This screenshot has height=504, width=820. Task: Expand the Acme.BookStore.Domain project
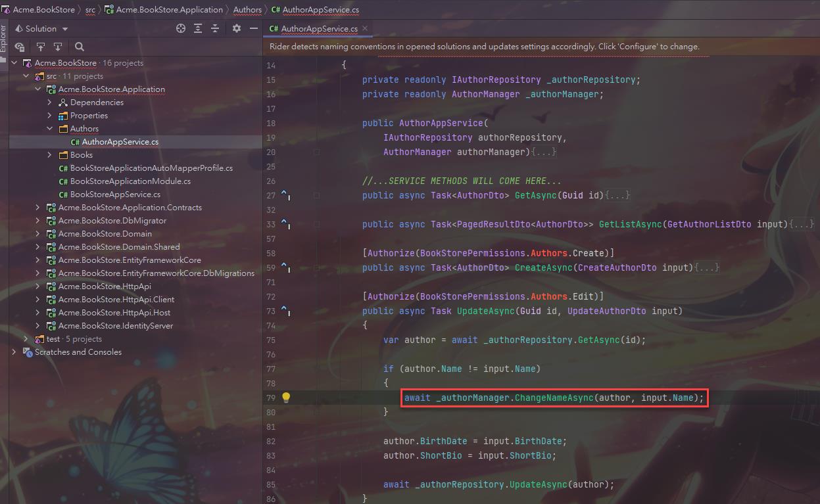38,234
